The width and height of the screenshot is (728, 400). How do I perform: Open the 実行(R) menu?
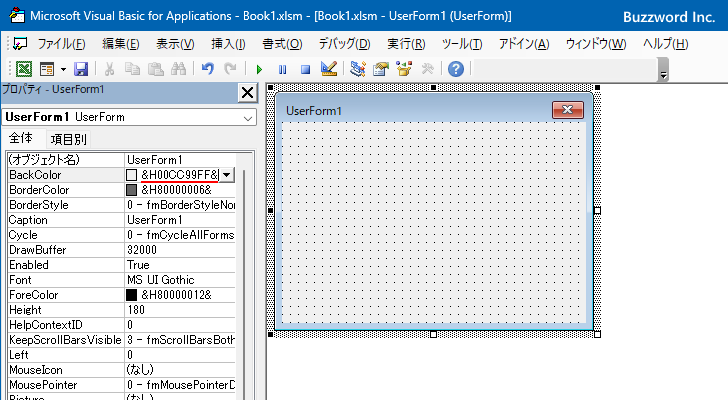pyautogui.click(x=406, y=44)
